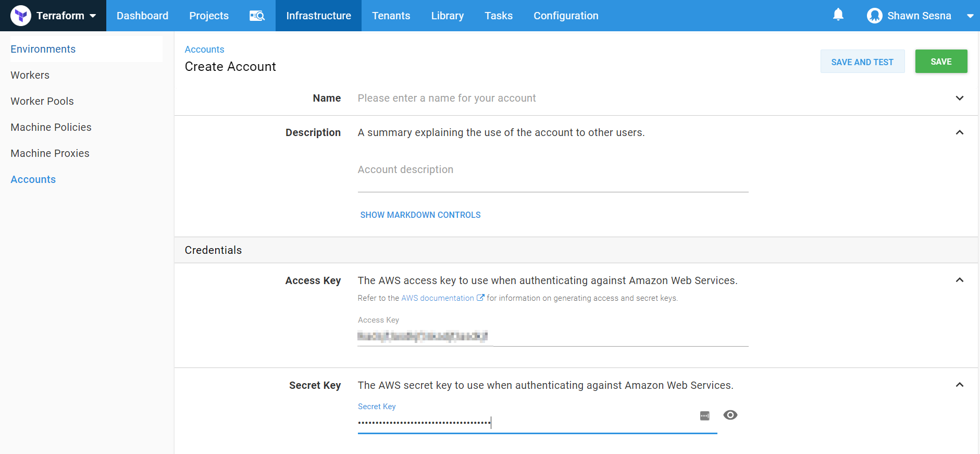The width and height of the screenshot is (980, 454).
Task: Click the bind variable icon in Secret Key
Action: [x=704, y=415]
